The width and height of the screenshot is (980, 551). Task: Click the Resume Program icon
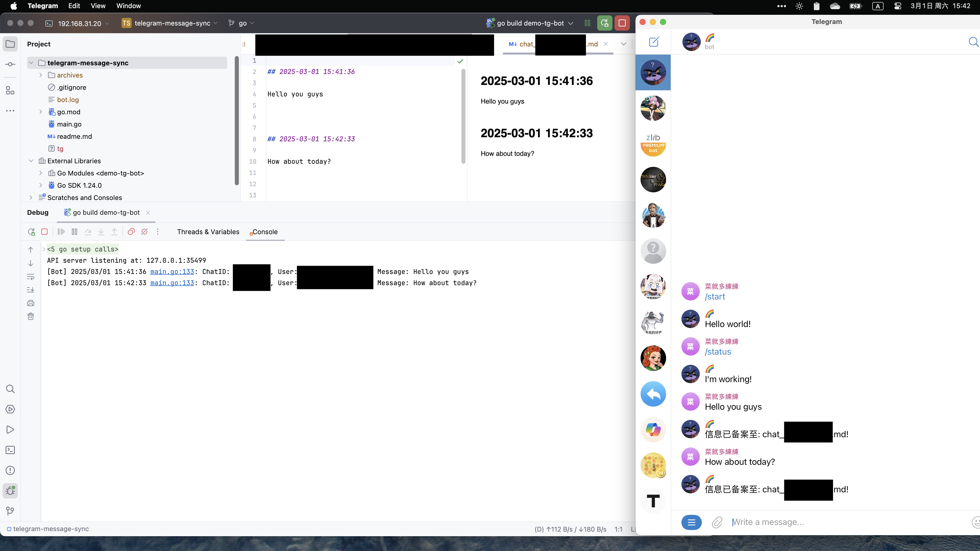pos(61,231)
